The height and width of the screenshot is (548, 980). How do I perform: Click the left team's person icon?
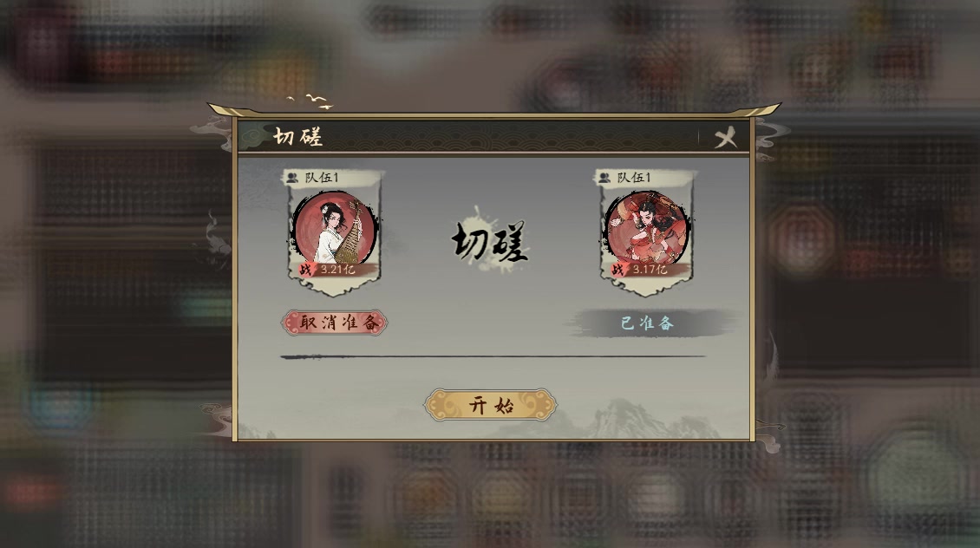pyautogui.click(x=292, y=178)
